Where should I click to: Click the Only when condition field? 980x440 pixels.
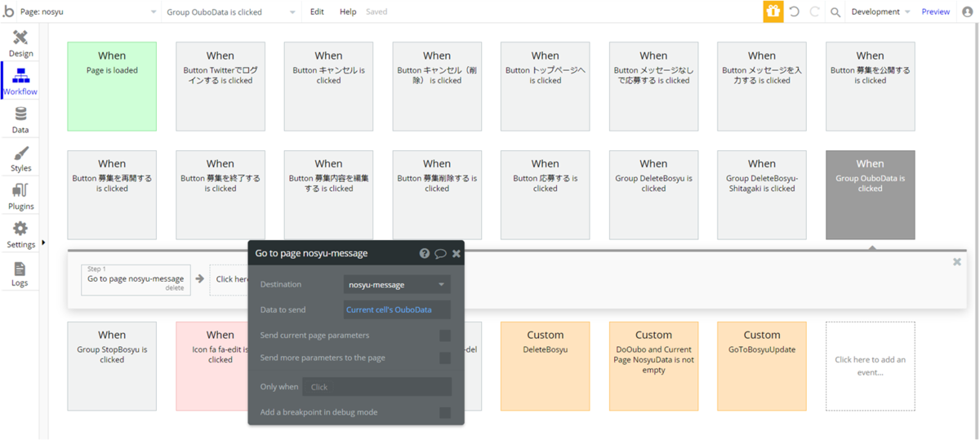coord(376,387)
